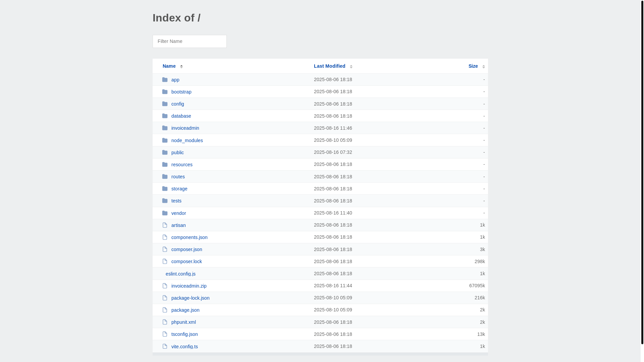The width and height of the screenshot is (644, 362).
Task: Focus the Filter Name input field
Action: click(x=190, y=41)
